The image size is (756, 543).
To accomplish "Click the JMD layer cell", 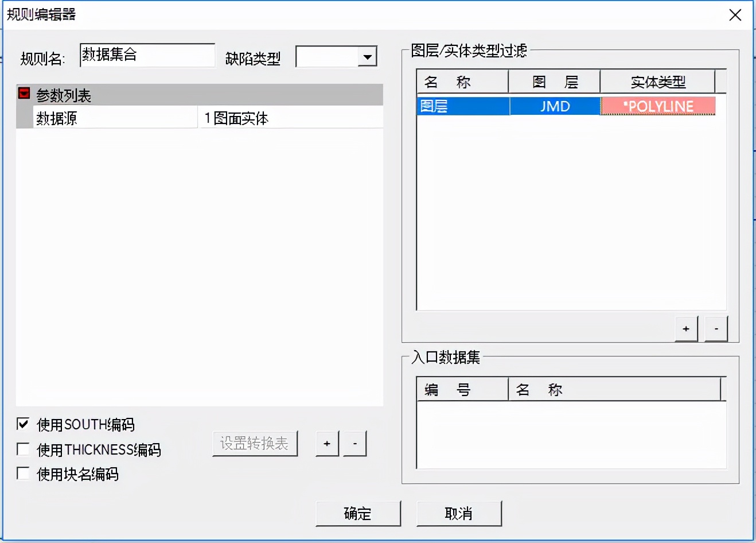I will coord(555,106).
